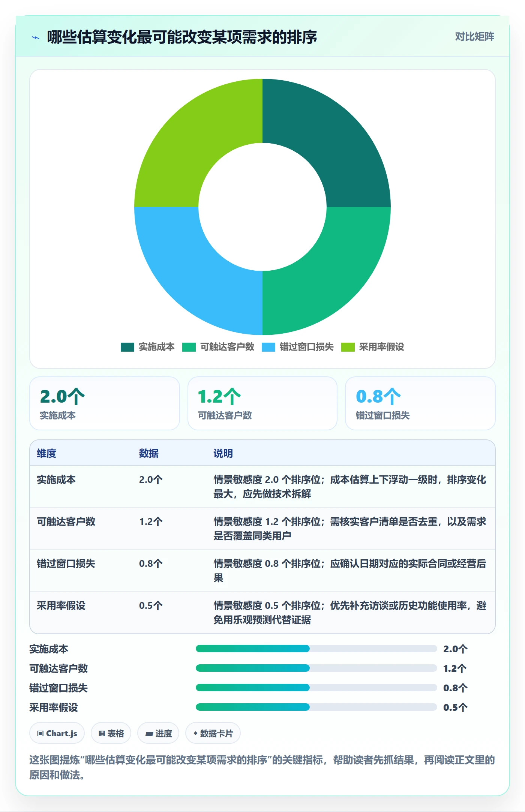Click the 2.0个 value in the table
This screenshot has height=812, width=525.
[x=151, y=479]
